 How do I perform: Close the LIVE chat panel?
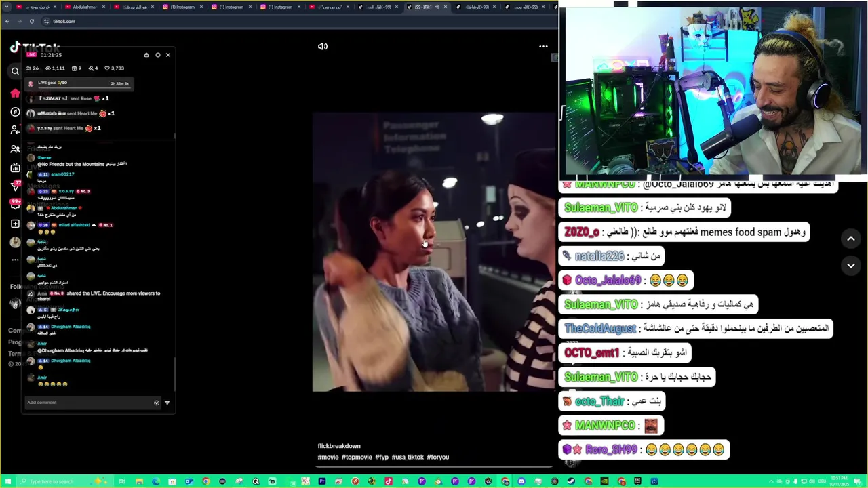click(168, 55)
